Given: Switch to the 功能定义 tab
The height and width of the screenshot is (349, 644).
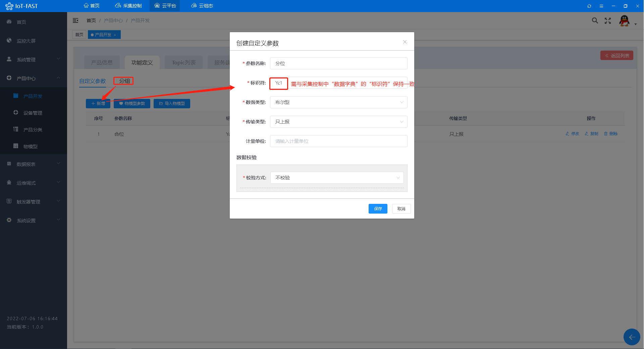Looking at the screenshot, I should [142, 62].
